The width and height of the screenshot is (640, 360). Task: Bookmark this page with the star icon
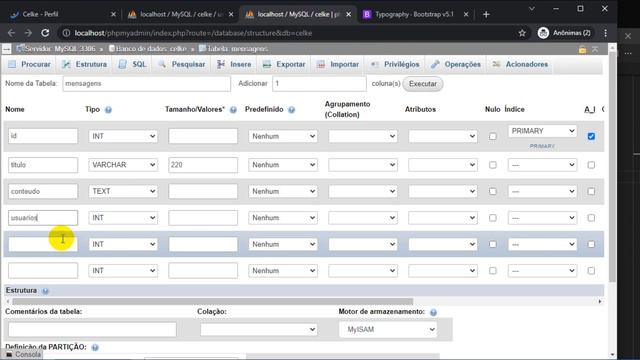522,33
